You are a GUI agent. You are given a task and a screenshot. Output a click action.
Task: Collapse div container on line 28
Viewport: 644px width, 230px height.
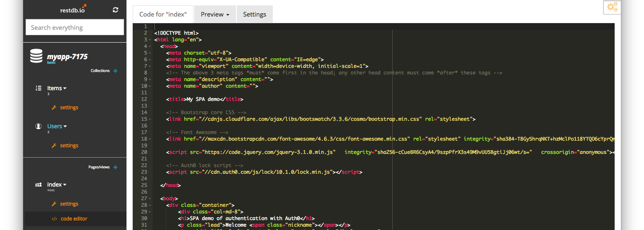pos(151,205)
